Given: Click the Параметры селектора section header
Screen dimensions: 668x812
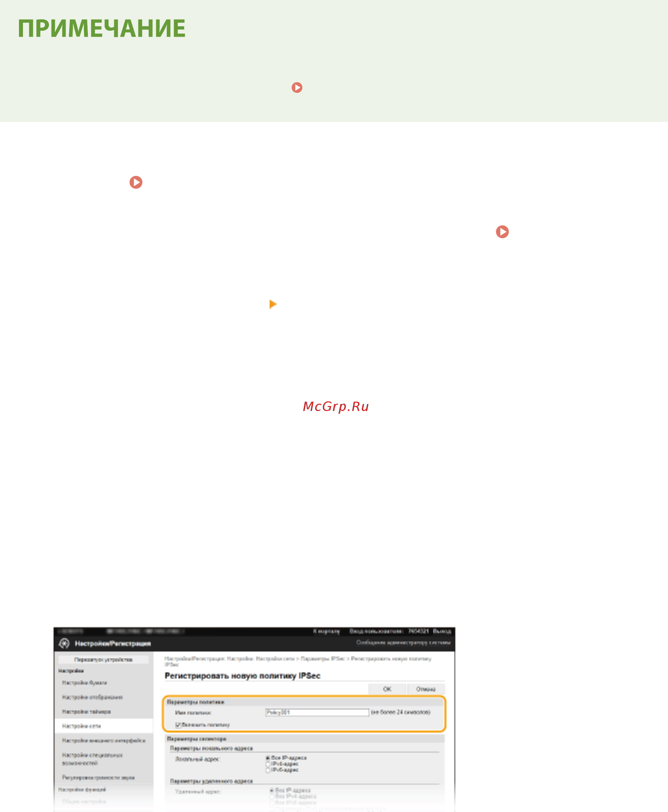Looking at the screenshot, I should tap(197, 739).
